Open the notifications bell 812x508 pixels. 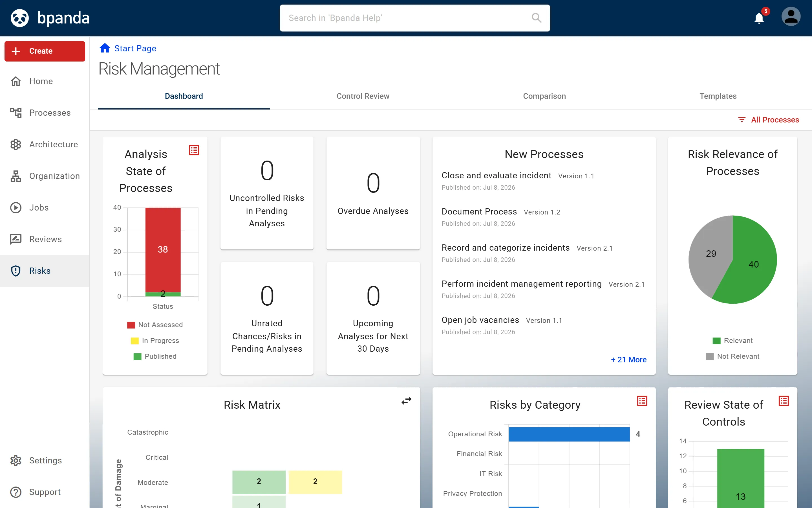pos(759,18)
